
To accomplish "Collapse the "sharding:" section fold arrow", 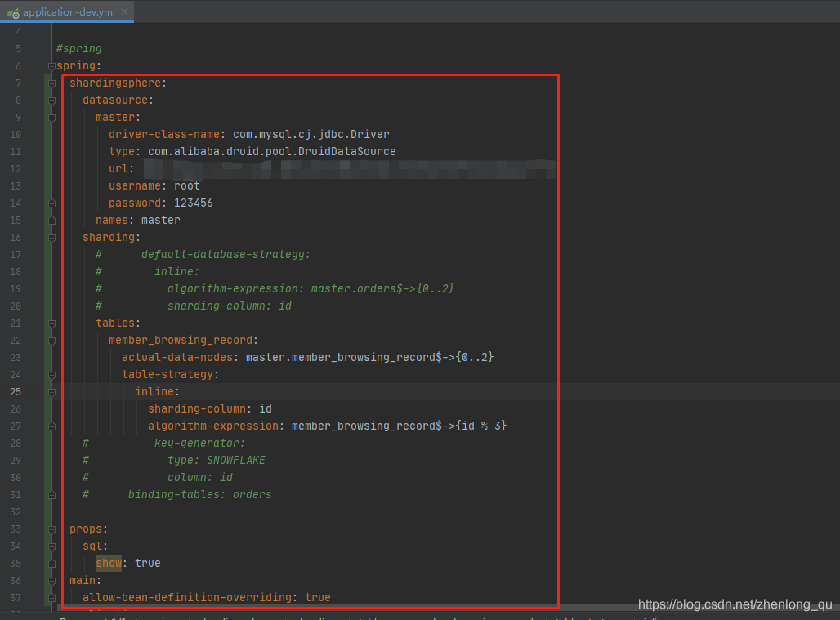I will pos(51,237).
